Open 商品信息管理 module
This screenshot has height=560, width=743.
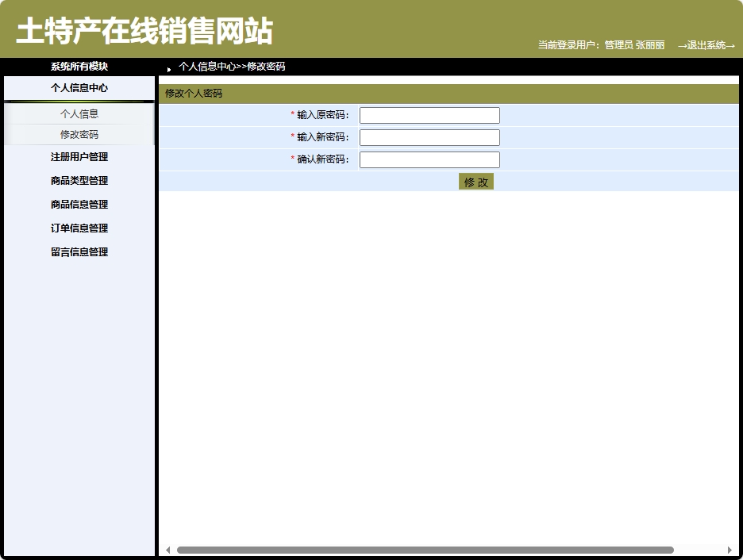pyautogui.click(x=79, y=205)
